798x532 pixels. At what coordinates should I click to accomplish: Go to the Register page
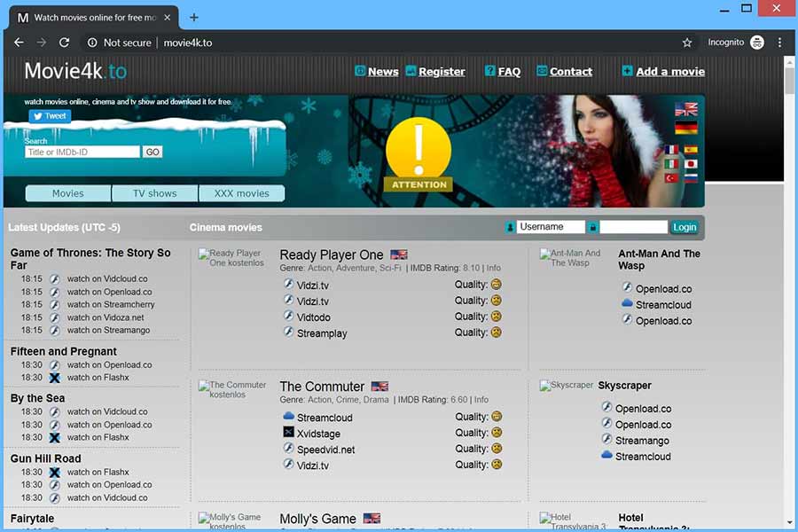(x=442, y=72)
